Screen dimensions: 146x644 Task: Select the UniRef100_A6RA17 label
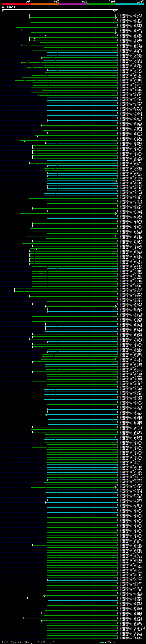(x=131, y=85)
